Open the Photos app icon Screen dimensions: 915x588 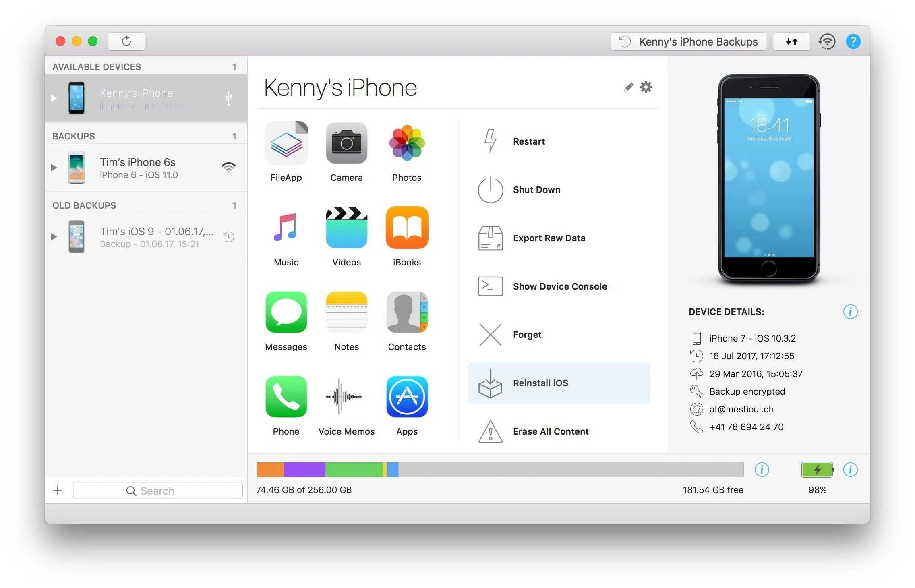coord(406,146)
